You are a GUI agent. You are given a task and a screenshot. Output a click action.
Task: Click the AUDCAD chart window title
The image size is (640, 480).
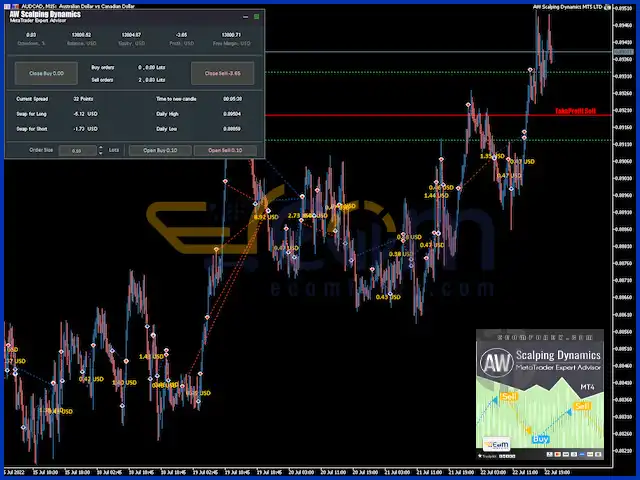click(x=78, y=6)
